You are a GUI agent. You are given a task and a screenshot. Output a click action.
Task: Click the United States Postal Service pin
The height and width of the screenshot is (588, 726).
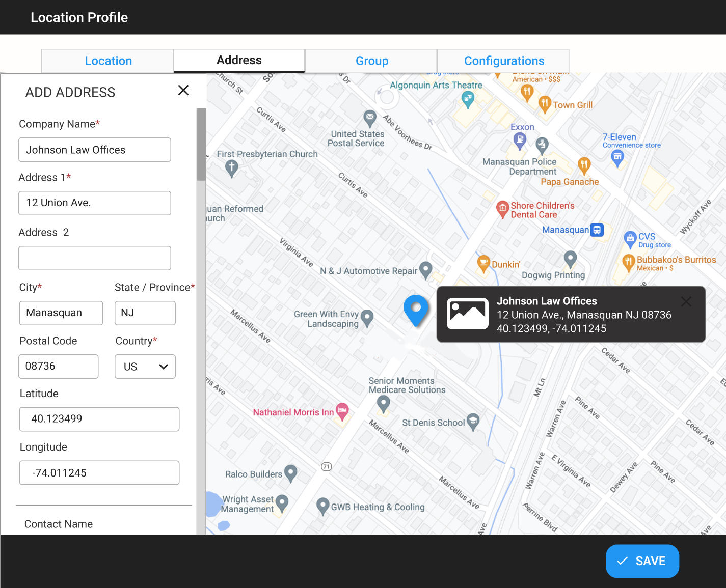click(370, 119)
